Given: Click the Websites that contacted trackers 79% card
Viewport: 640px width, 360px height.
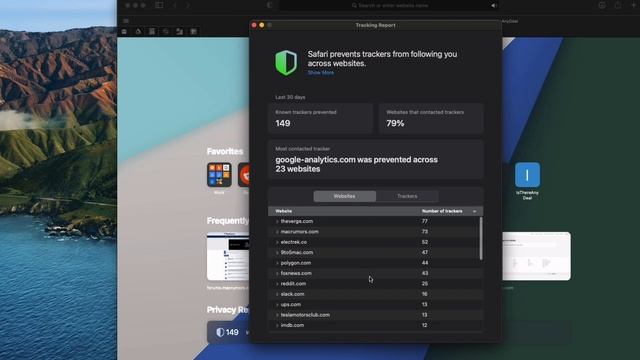Looking at the screenshot, I should [431, 118].
